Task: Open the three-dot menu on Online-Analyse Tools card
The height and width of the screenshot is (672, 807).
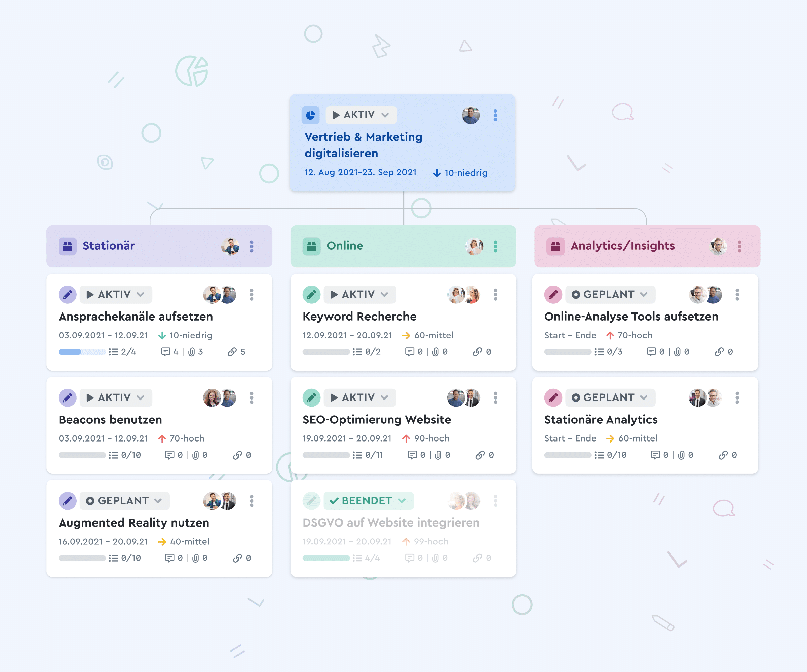Action: (737, 295)
